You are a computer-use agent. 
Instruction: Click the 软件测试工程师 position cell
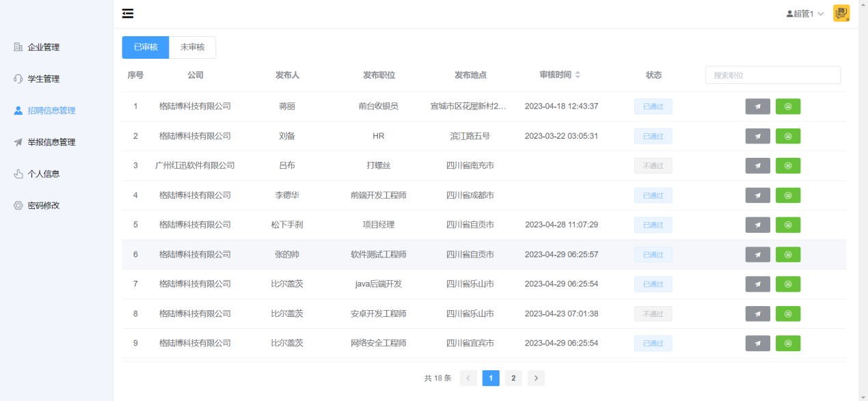379,254
